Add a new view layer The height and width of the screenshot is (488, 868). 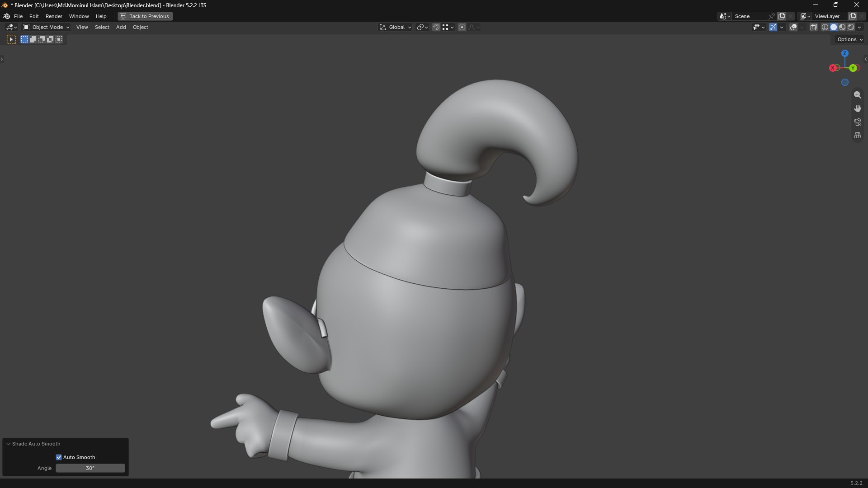coord(852,16)
